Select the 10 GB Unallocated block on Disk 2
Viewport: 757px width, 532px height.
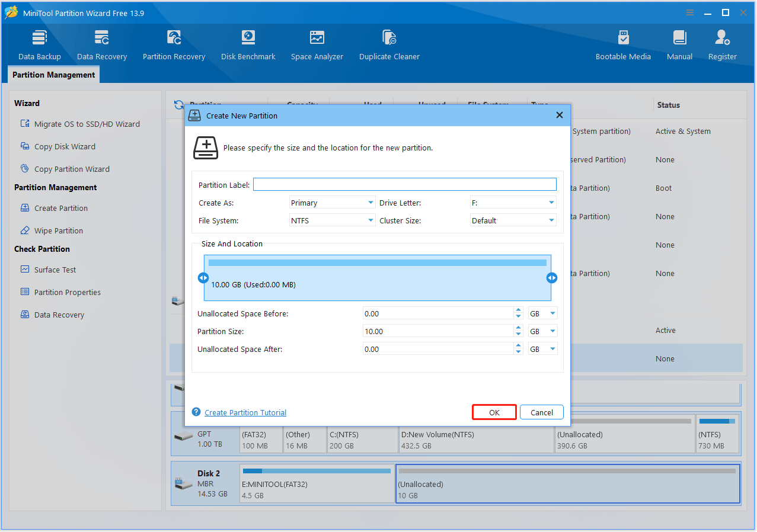[568, 483]
